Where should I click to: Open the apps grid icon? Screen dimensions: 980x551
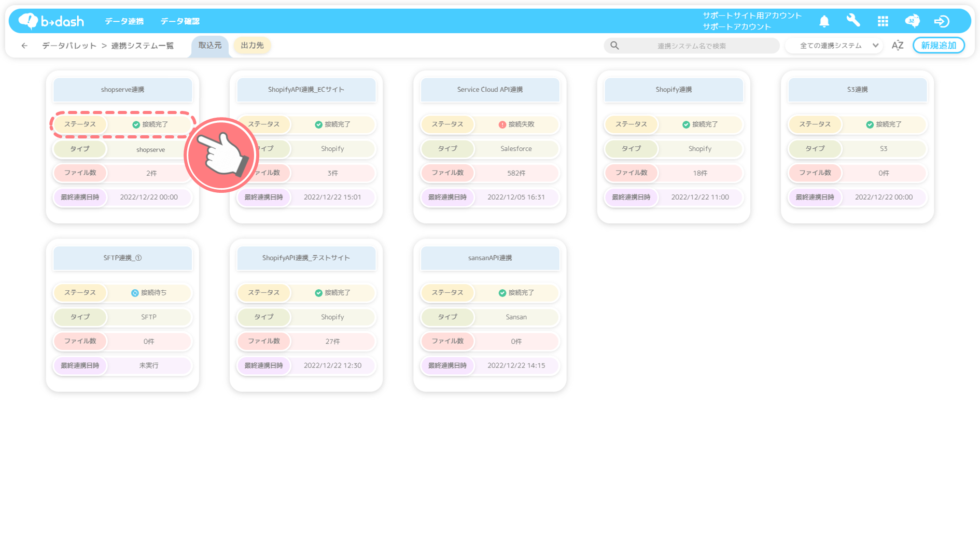click(x=883, y=21)
